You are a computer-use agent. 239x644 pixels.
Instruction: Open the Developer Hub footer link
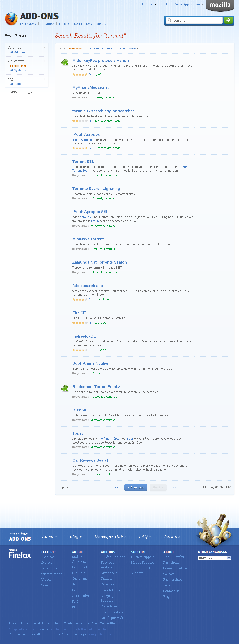110,536
